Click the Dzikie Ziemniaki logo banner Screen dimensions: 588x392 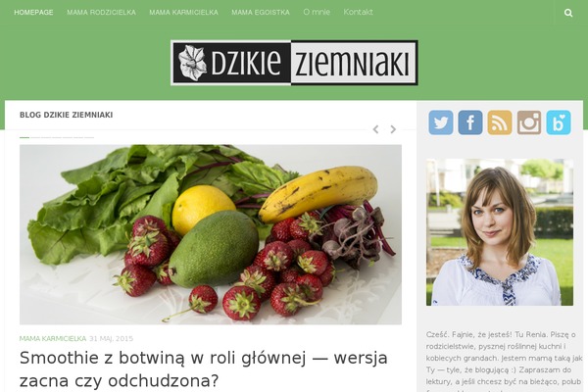pos(294,63)
